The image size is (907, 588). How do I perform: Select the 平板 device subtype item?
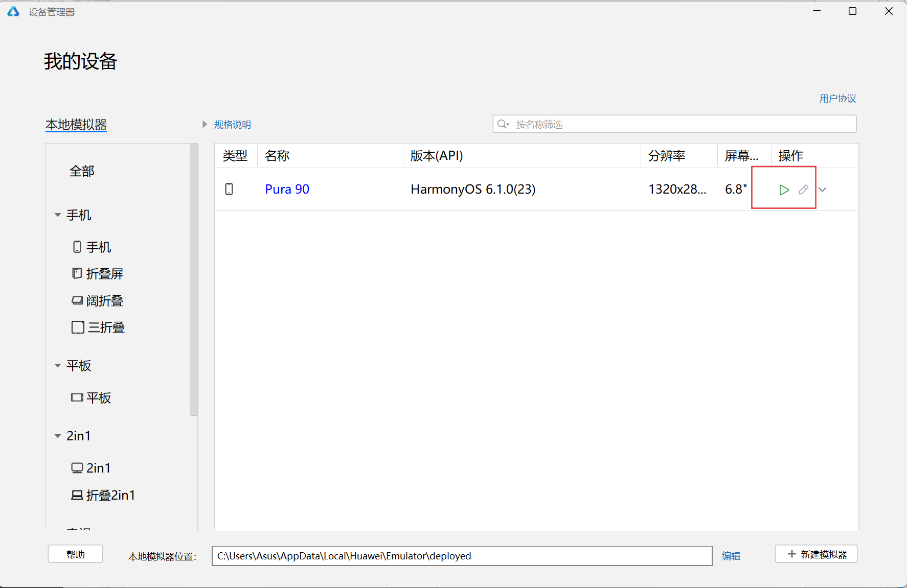point(92,398)
